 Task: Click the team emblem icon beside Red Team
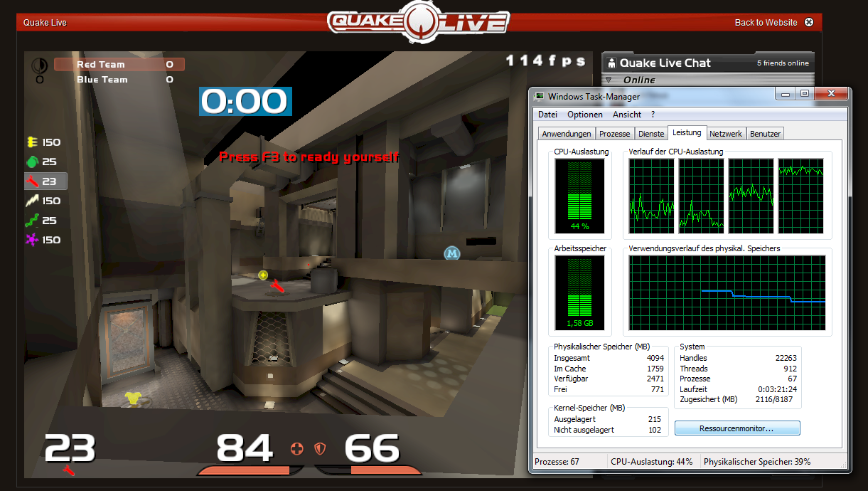pyautogui.click(x=40, y=65)
